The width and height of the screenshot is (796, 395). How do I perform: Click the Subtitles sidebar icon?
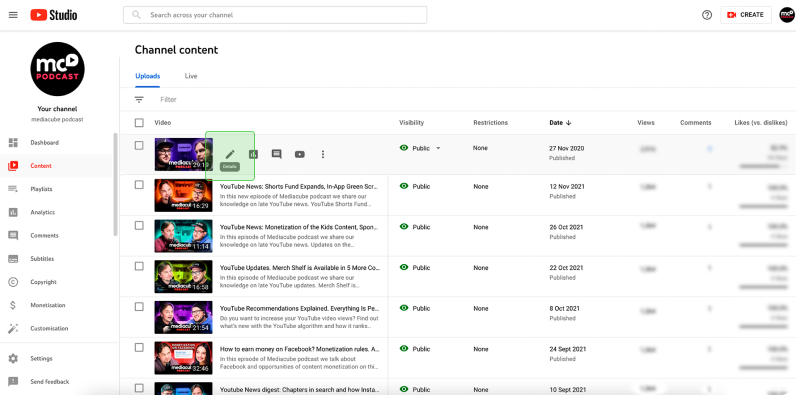[13, 259]
